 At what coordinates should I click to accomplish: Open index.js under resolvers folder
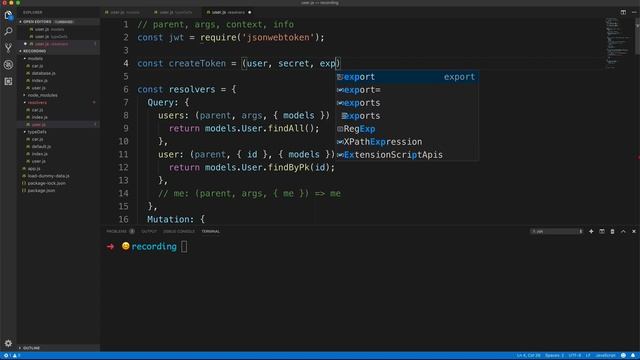tap(40, 117)
